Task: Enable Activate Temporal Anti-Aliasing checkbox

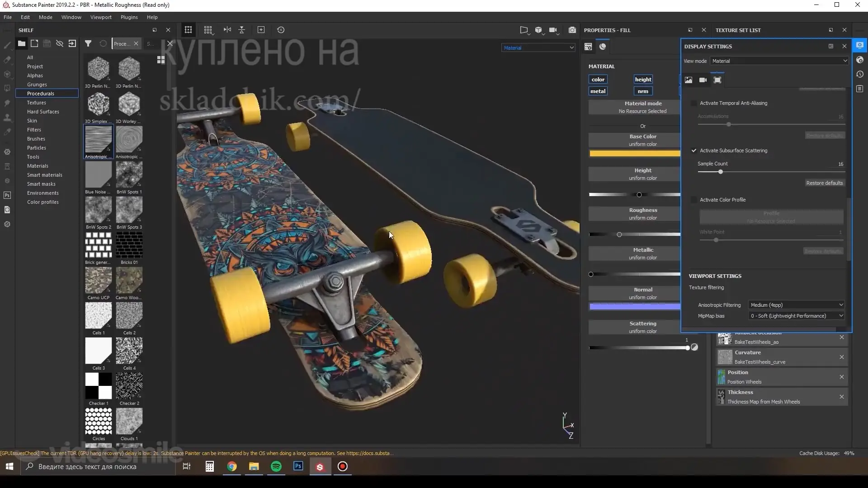Action: click(x=694, y=103)
